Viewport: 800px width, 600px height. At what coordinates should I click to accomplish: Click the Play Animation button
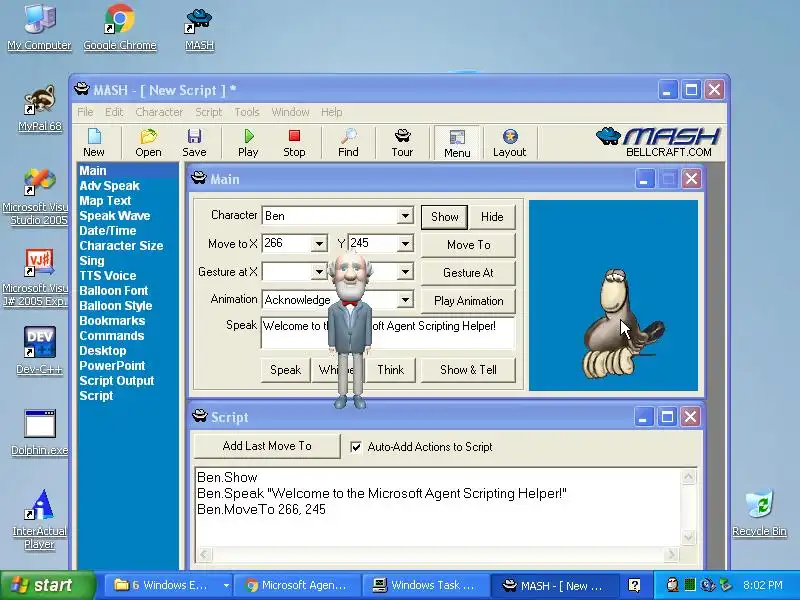pyautogui.click(x=468, y=301)
